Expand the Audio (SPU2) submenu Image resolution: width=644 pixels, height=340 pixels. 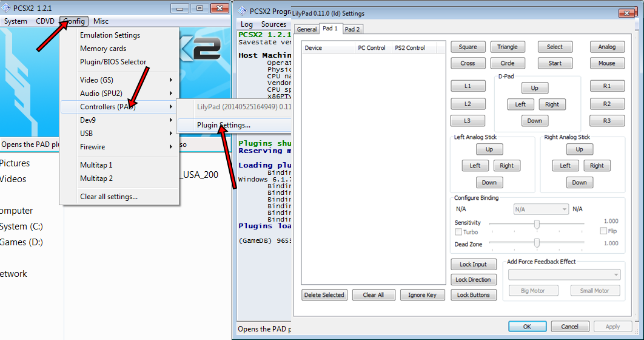click(x=119, y=93)
